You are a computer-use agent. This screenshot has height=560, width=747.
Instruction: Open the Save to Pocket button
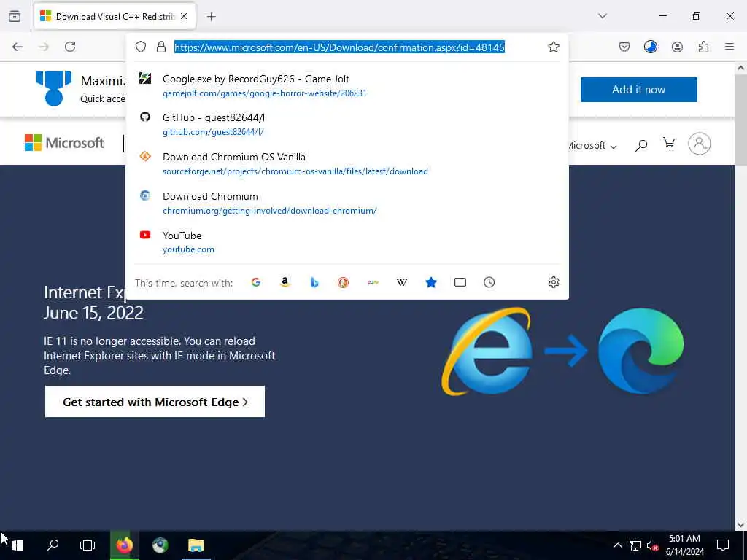624,47
